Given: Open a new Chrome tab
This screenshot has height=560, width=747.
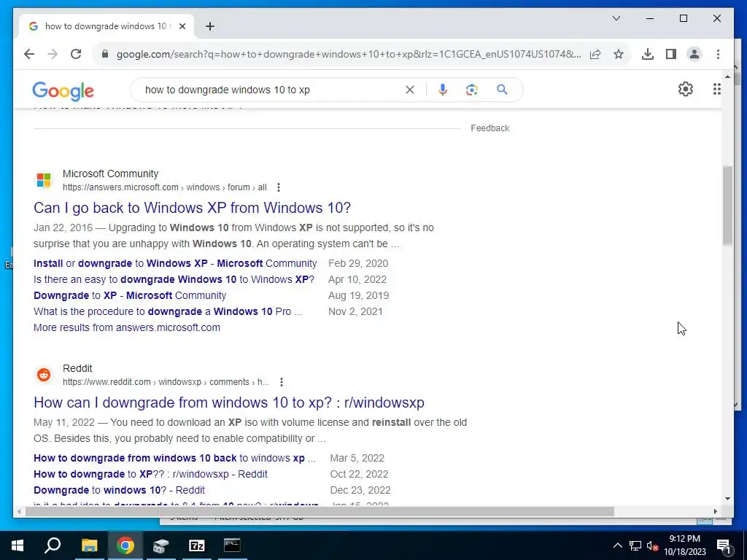Looking at the screenshot, I should pos(209,26).
